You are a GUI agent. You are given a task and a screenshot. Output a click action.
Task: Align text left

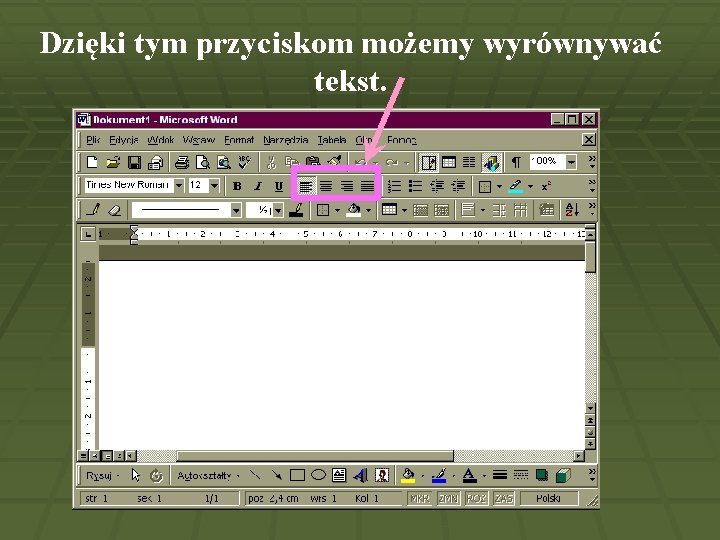point(305,186)
